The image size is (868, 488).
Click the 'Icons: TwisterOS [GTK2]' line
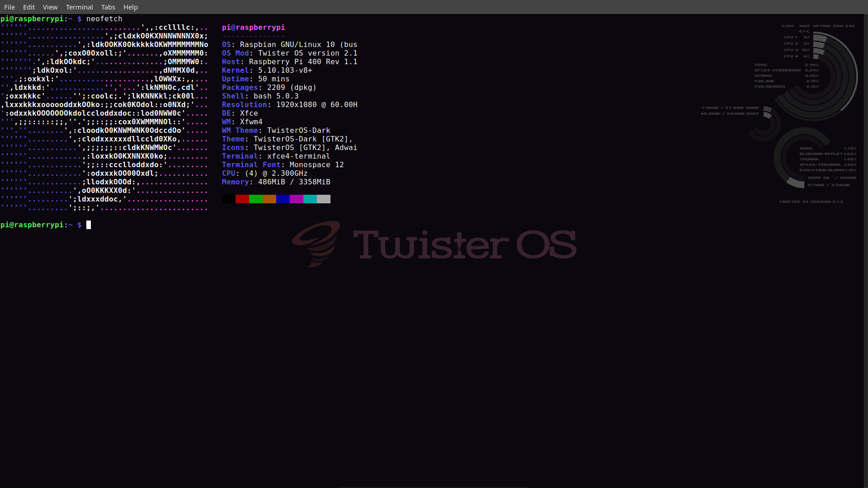pos(290,148)
